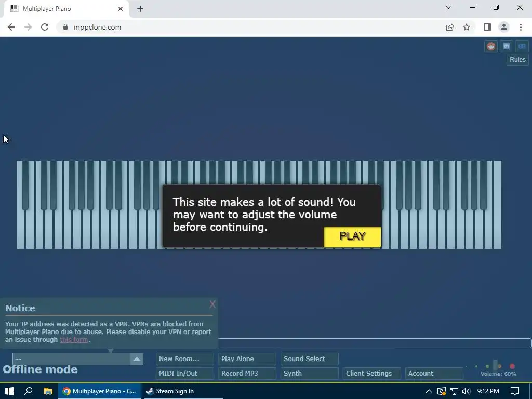Open network tray icon
The width and height of the screenshot is (532, 399).
coord(454,391)
